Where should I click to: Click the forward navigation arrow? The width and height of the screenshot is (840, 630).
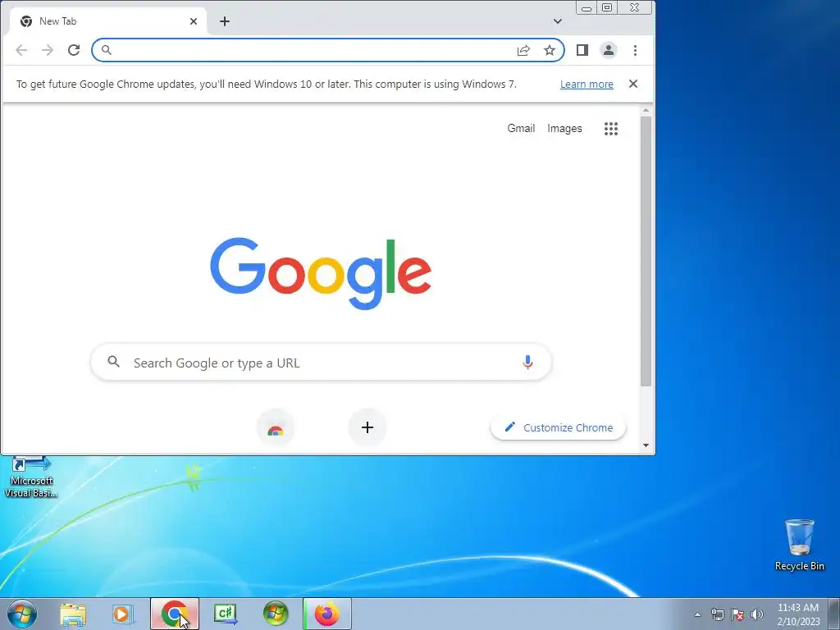coord(48,50)
